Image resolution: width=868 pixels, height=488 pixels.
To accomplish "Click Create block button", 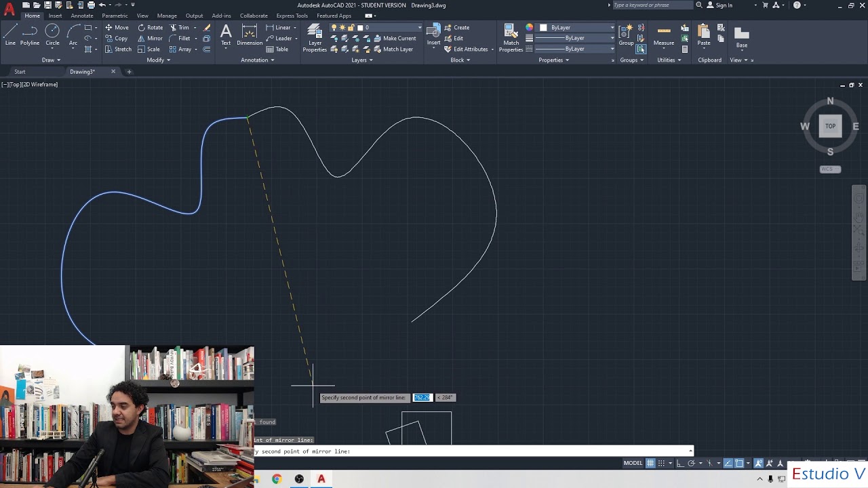I will (457, 28).
